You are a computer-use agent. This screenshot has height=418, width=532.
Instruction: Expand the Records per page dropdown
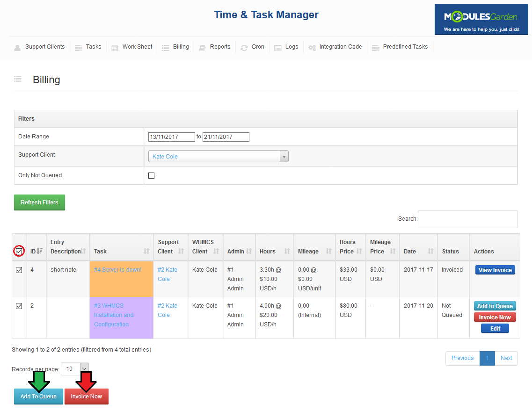click(x=75, y=369)
